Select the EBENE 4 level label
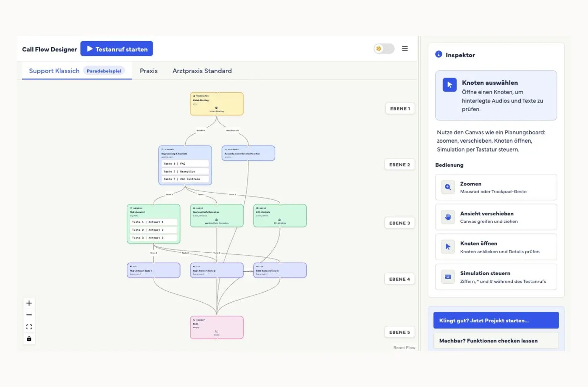Screen dimensions: 588x387 (x=400, y=279)
